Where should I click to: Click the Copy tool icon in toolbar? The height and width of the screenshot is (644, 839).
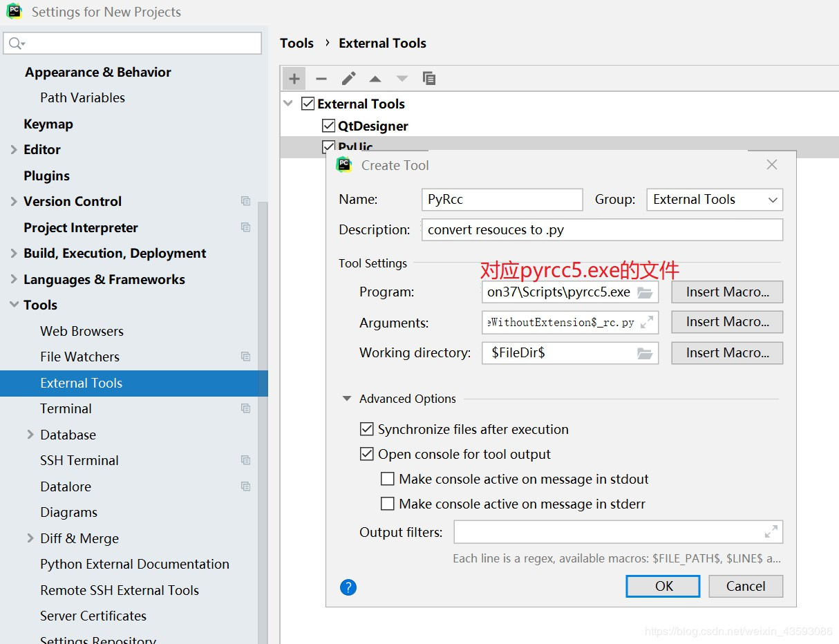point(429,79)
